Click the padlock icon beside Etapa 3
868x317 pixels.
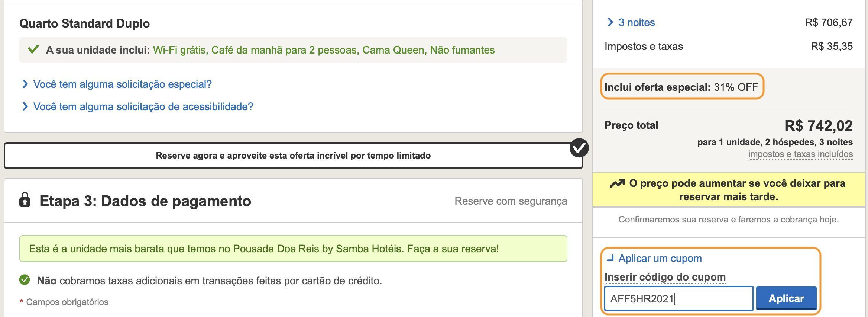(25, 200)
